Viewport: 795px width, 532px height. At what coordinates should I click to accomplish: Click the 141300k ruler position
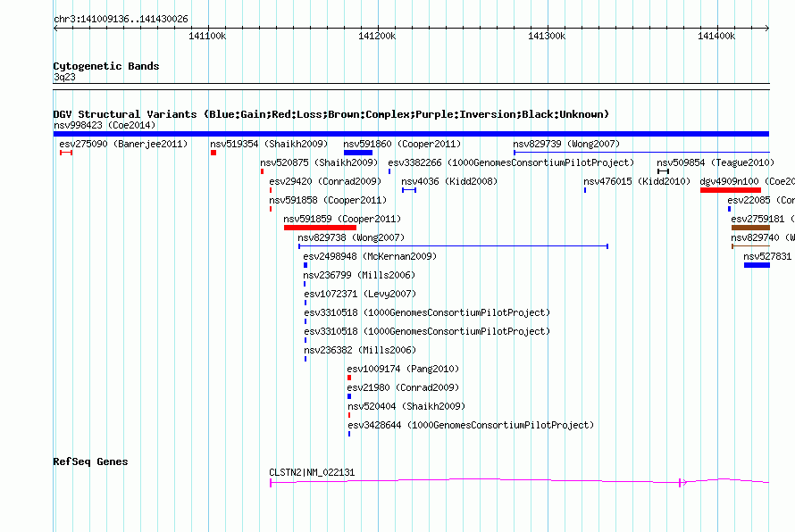point(547,36)
